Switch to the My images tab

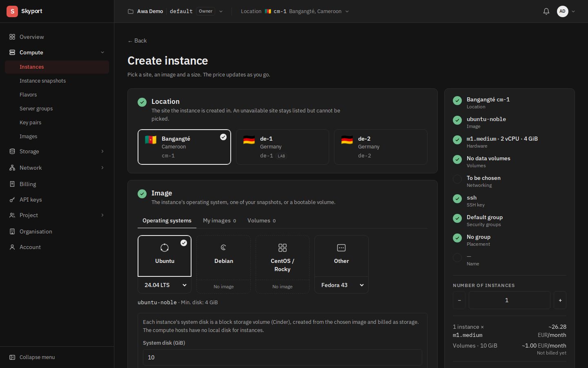(219, 221)
